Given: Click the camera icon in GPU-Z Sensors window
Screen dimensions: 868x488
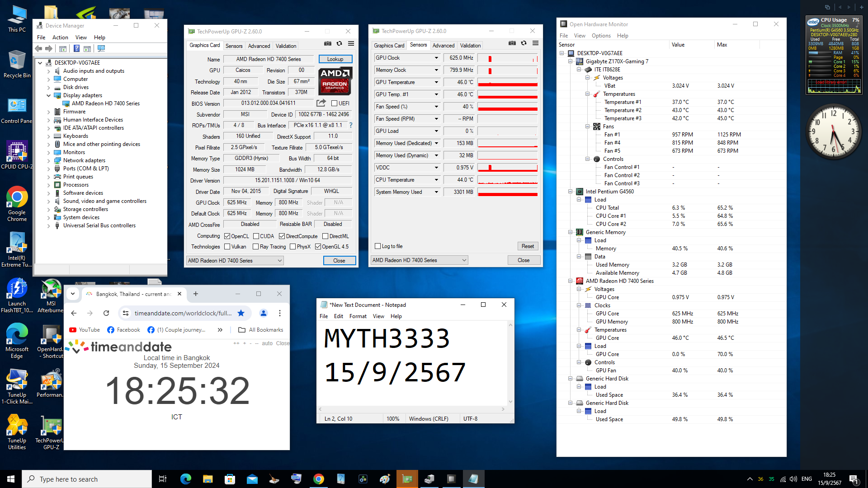Looking at the screenshot, I should [512, 43].
